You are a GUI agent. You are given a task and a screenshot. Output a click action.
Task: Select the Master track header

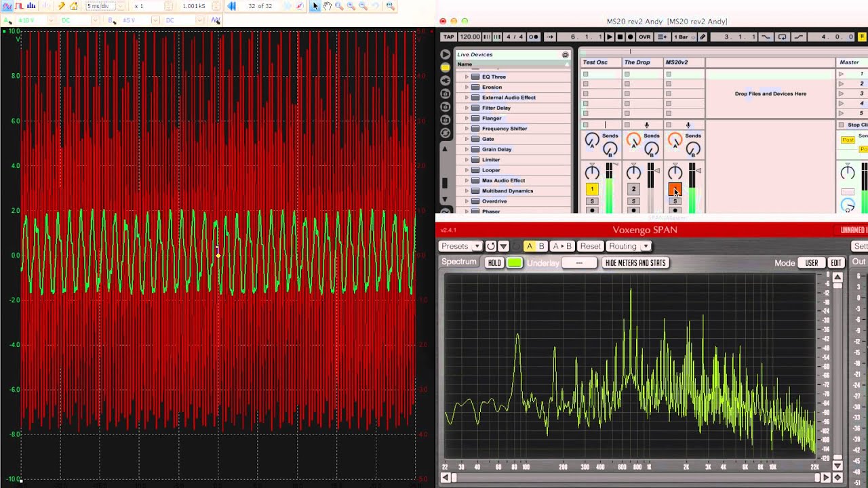pyautogui.click(x=852, y=62)
